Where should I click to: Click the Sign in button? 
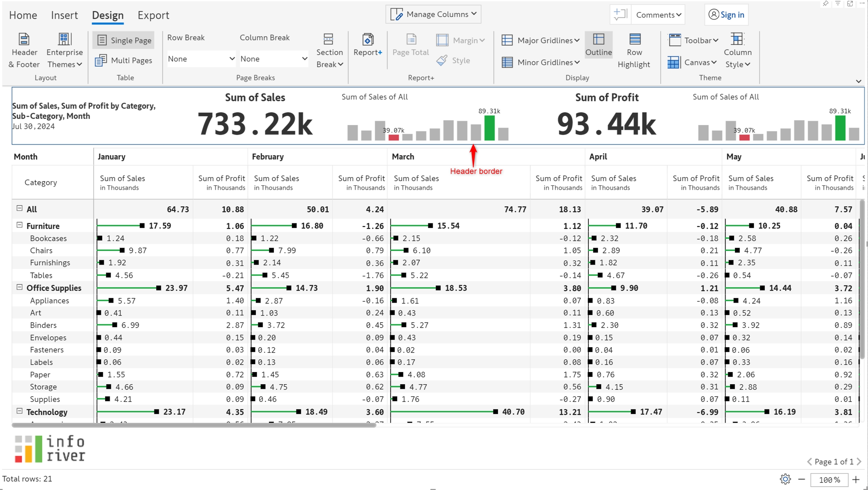726,15
